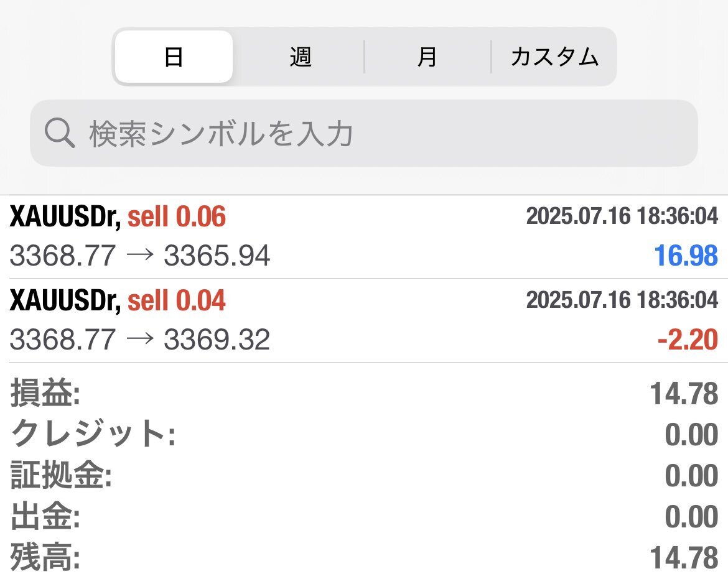Open the XAUUSDr sell 0.06 trade row

coord(364,237)
